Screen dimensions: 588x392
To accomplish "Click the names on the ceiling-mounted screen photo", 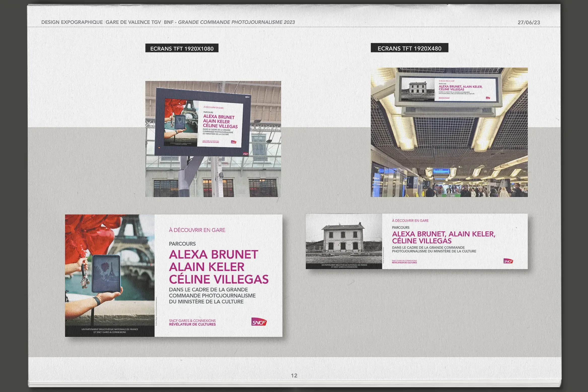I will [461, 88].
